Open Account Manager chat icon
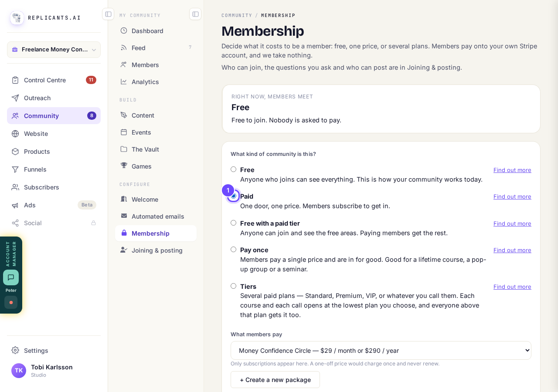Viewport: 558px width, 392px height. (x=11, y=277)
